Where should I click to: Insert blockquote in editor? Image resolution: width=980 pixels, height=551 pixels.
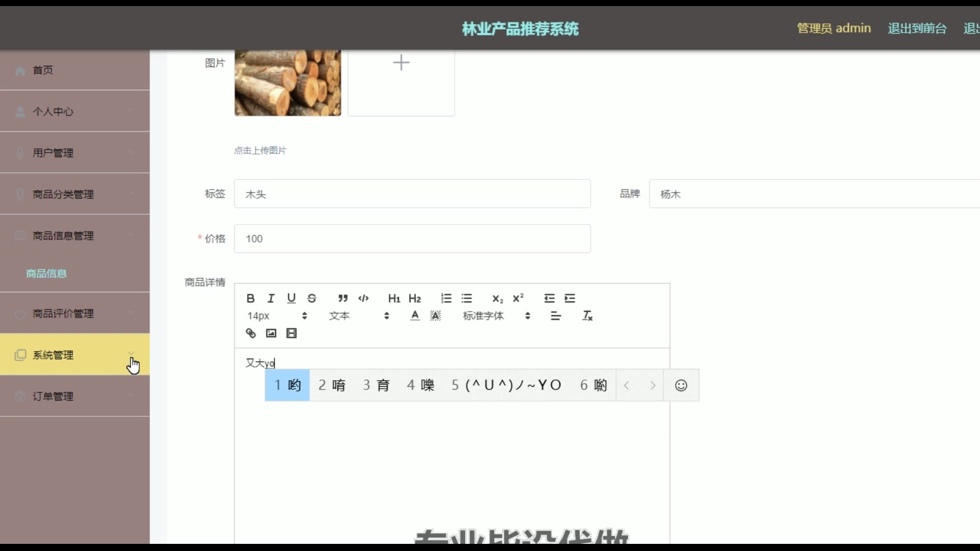click(343, 298)
